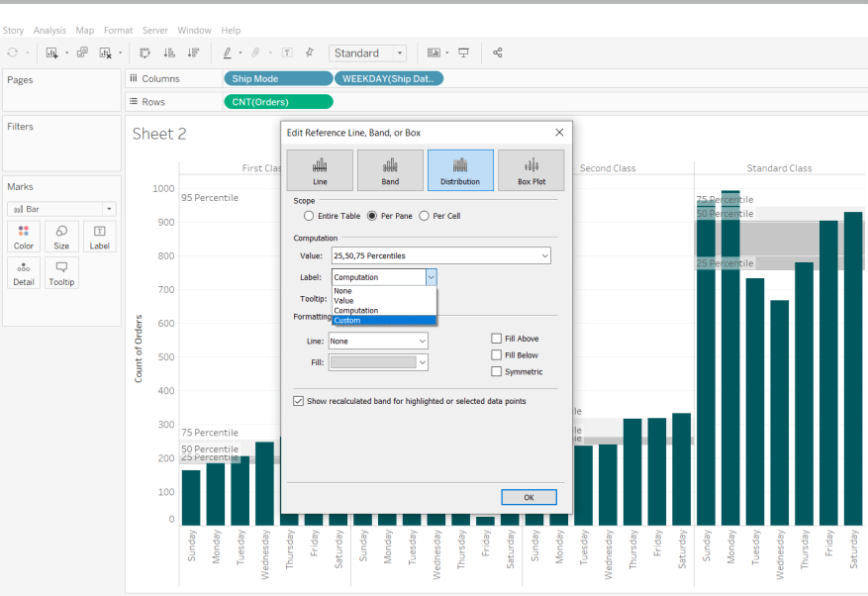Click the Standard Class column header
This screenshot has width=868, height=596.
[x=780, y=168]
